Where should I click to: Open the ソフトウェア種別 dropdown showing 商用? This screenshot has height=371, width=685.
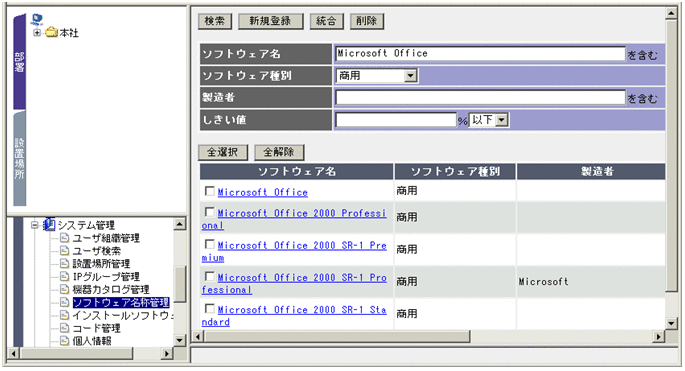377,76
